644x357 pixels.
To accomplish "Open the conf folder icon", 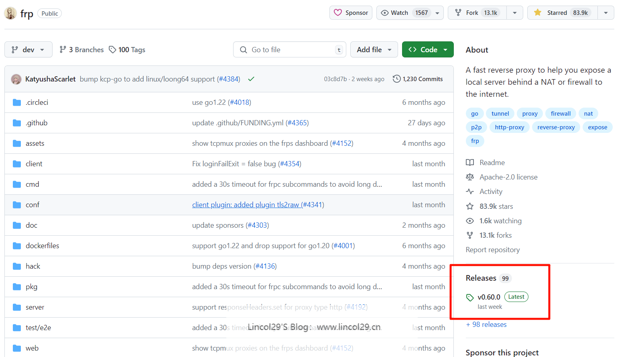I will click(x=17, y=205).
